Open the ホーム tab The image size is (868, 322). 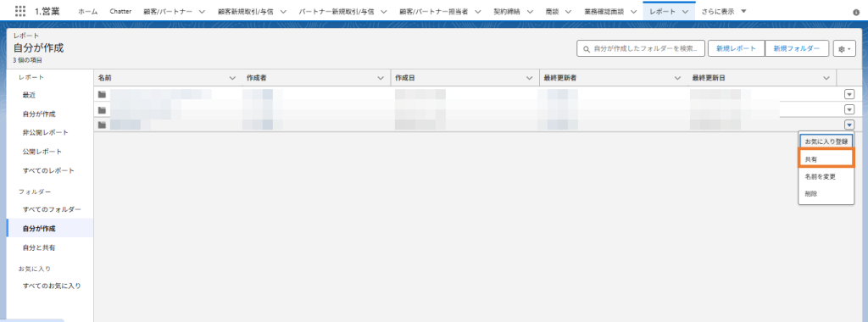[87, 11]
